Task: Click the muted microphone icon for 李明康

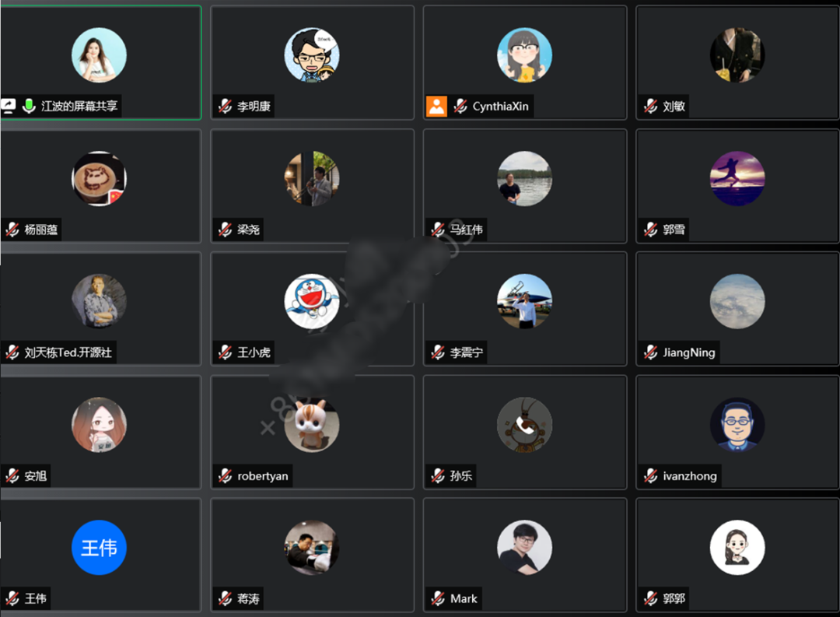Action: pyautogui.click(x=225, y=106)
